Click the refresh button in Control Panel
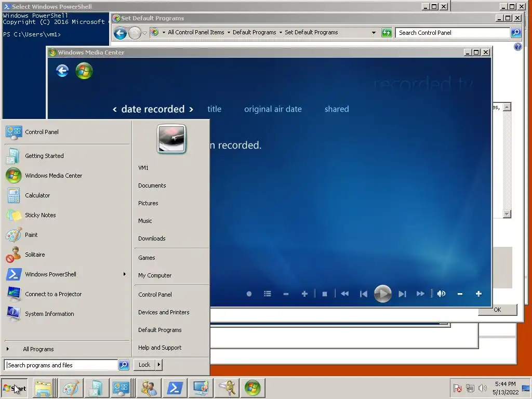This screenshot has width=532, height=399. coord(387,33)
